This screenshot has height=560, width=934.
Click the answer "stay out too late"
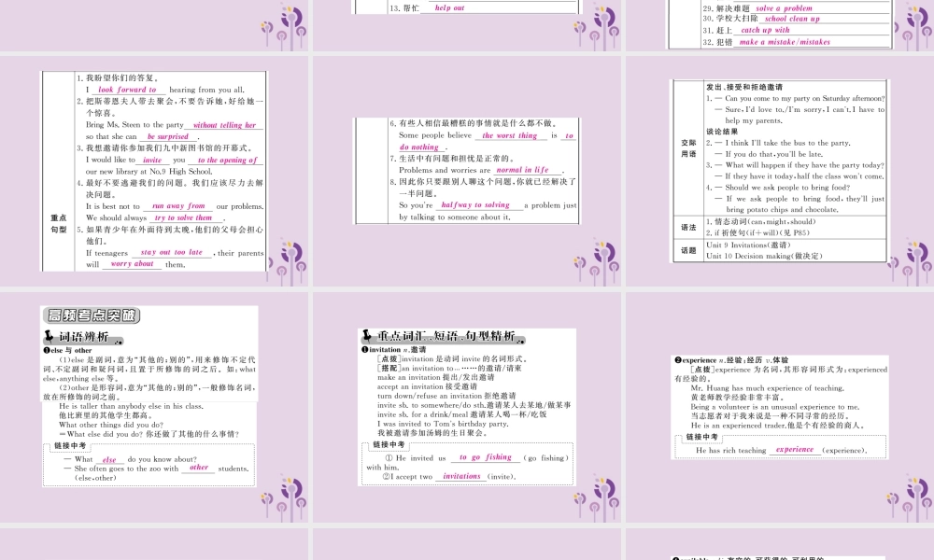[x=172, y=252]
